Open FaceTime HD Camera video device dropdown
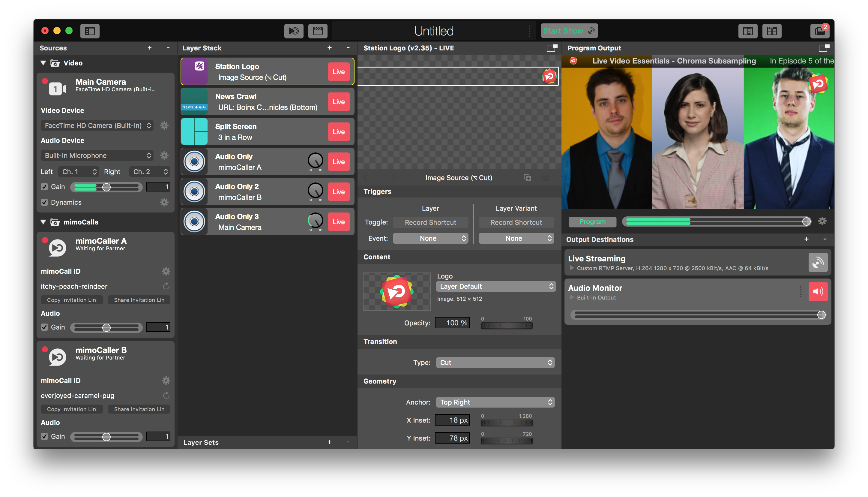The height and width of the screenshot is (497, 868). pos(97,125)
